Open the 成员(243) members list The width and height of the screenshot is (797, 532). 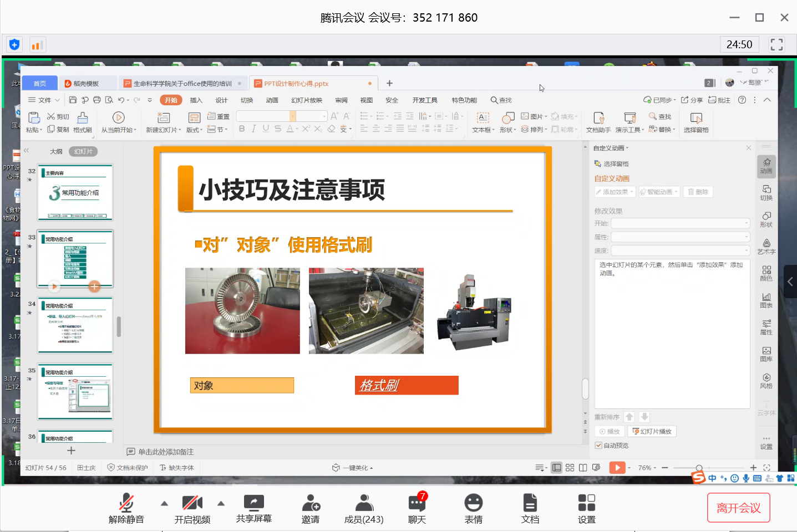point(364,503)
